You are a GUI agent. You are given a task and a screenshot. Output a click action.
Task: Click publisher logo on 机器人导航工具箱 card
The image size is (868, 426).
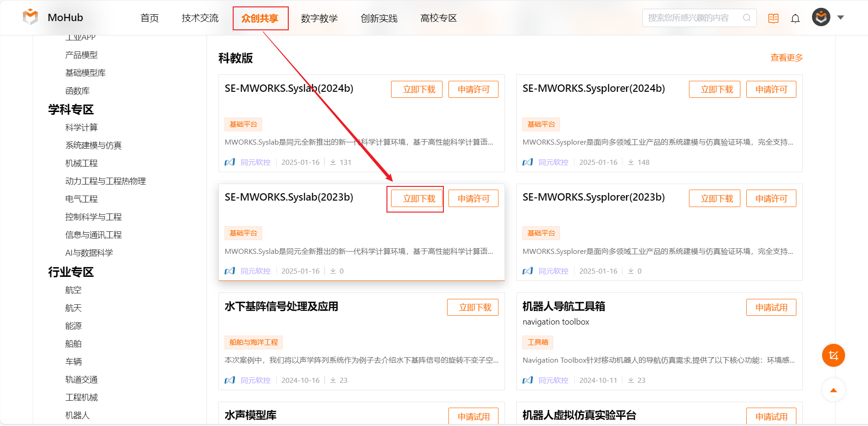tap(528, 380)
